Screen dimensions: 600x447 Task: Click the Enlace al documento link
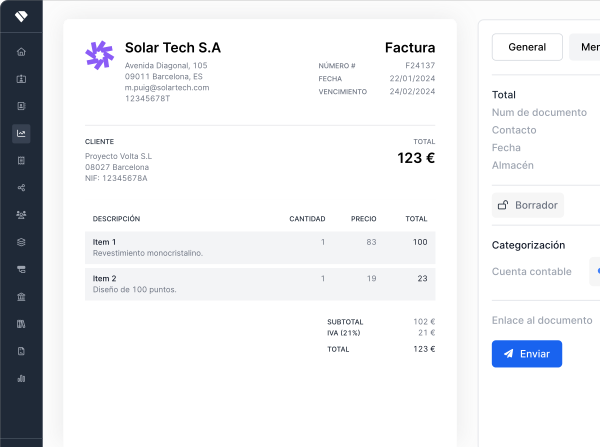tap(542, 320)
